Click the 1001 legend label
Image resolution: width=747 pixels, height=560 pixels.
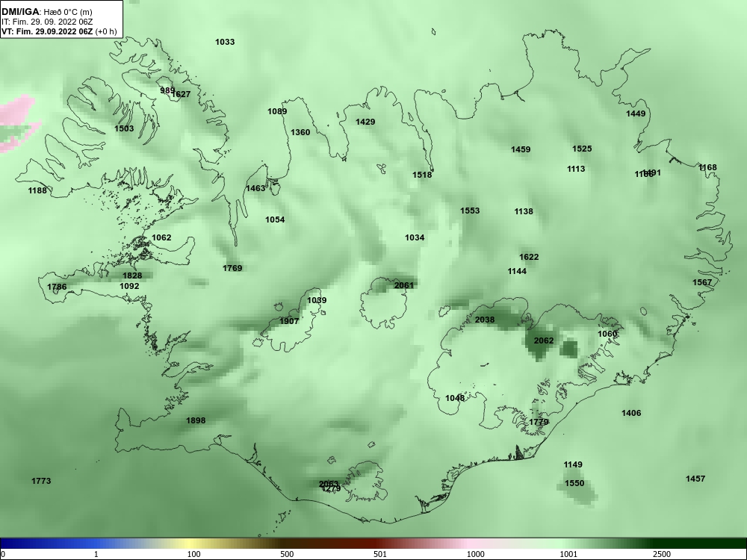[x=568, y=554]
